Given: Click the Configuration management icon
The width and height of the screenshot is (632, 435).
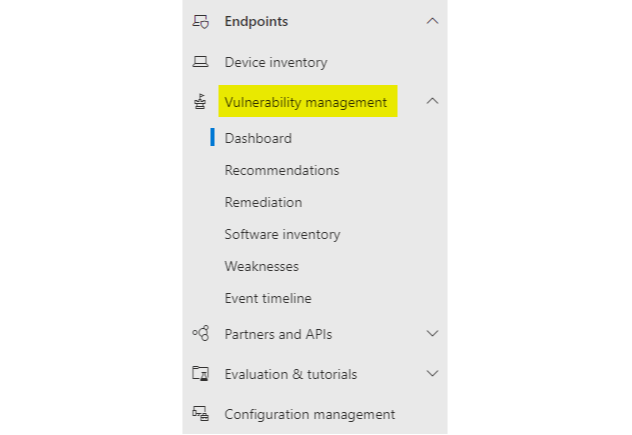Looking at the screenshot, I should tap(200, 413).
